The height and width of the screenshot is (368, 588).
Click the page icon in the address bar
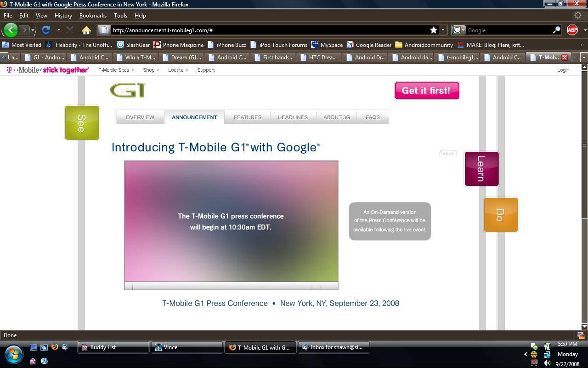[x=104, y=30]
